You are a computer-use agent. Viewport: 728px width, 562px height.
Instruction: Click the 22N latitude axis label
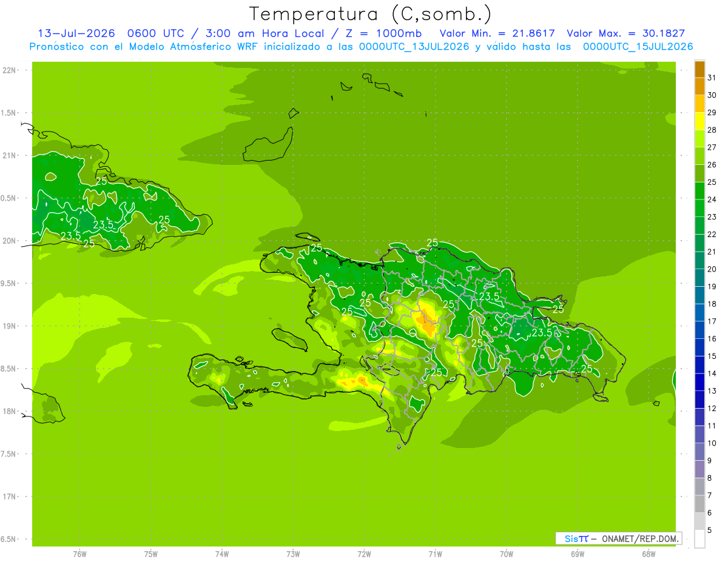coord(8,70)
